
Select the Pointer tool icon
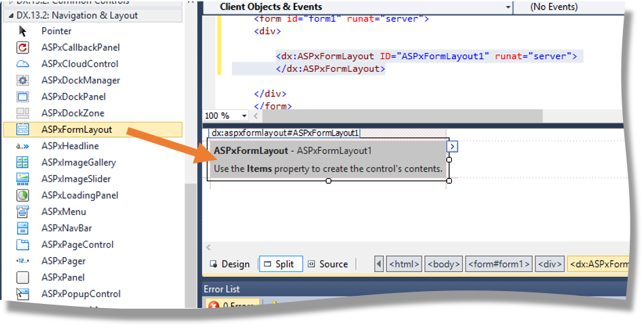(22, 31)
